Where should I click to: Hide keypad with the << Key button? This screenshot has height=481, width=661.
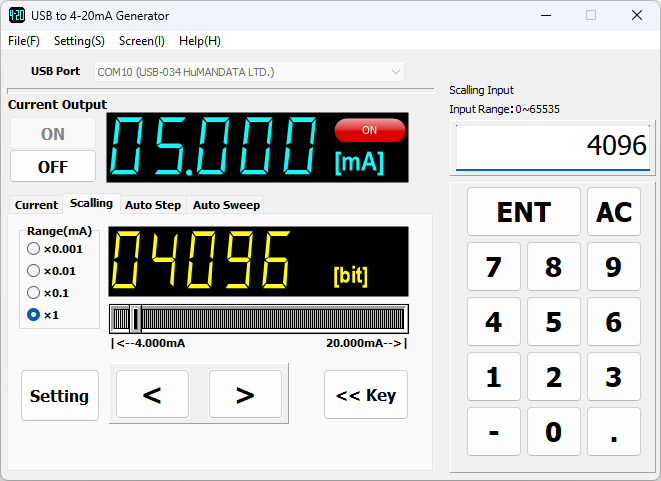point(366,395)
